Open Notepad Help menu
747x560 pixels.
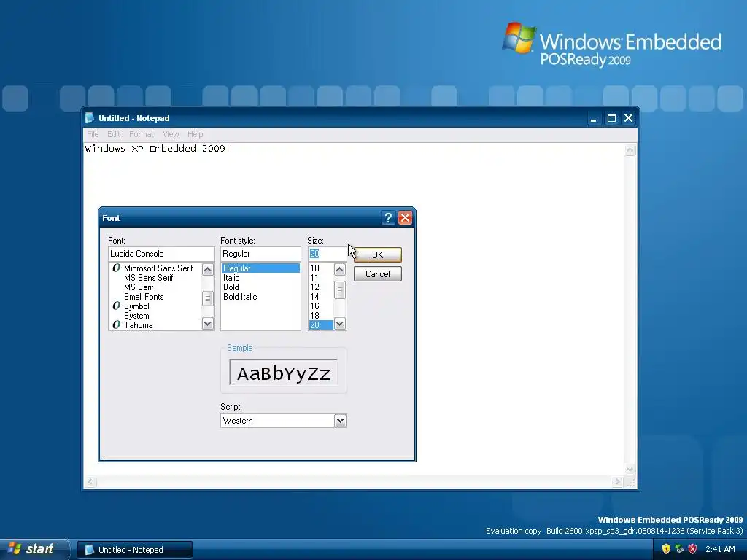(x=195, y=134)
